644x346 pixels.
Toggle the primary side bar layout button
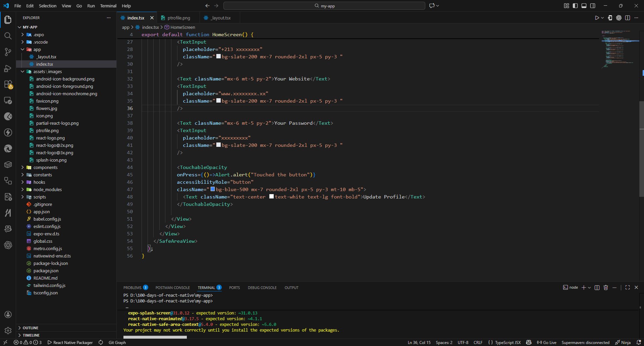click(x=575, y=6)
